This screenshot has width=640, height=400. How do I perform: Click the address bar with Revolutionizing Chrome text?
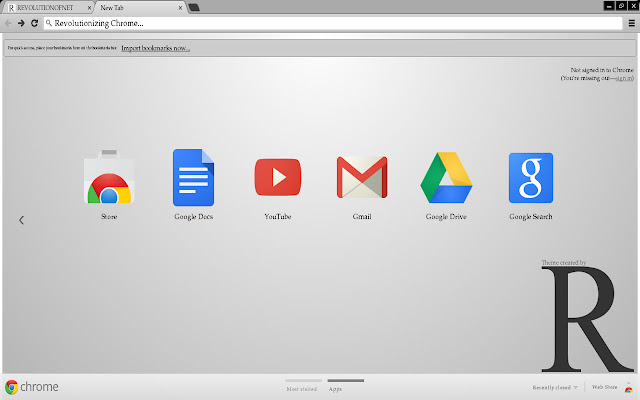point(333,23)
